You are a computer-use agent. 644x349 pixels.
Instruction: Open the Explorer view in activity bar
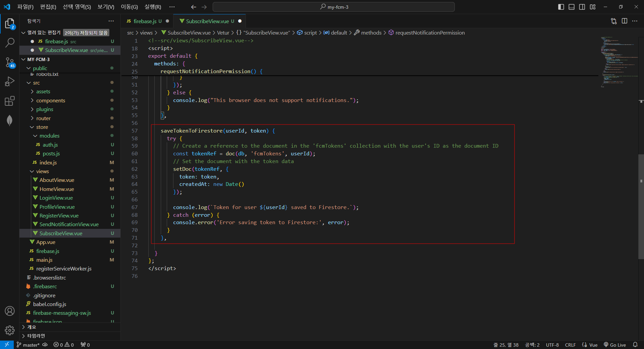[10, 23]
